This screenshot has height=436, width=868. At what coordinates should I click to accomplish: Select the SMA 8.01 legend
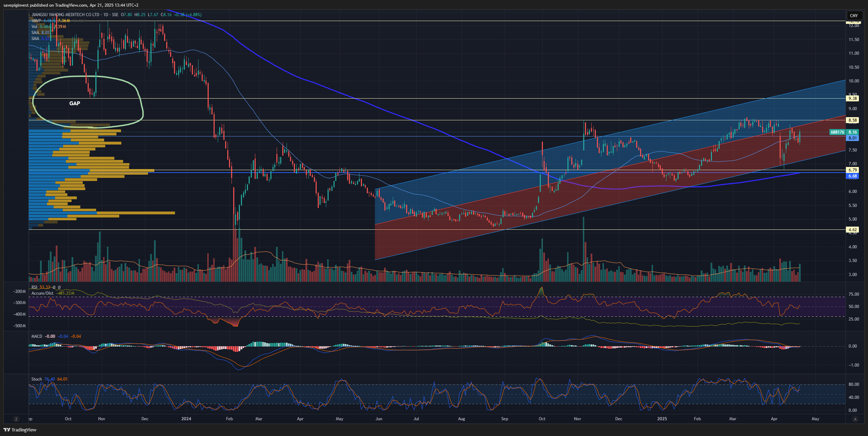pyautogui.click(x=35, y=33)
